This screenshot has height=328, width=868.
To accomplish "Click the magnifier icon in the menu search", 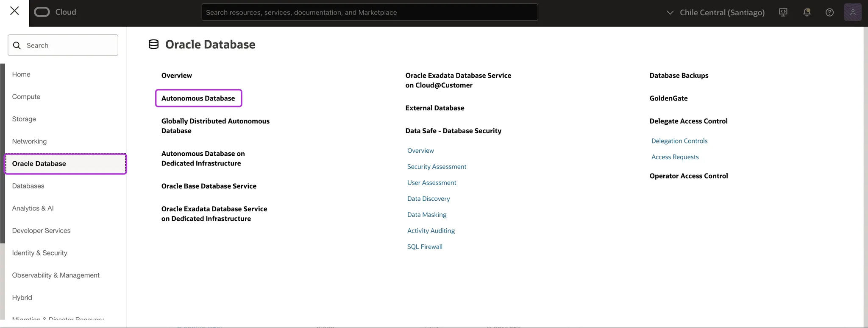I will (x=17, y=45).
